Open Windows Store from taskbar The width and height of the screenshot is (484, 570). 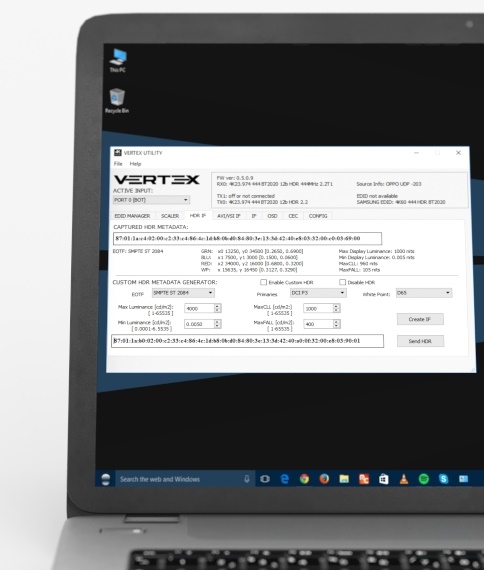(x=384, y=479)
